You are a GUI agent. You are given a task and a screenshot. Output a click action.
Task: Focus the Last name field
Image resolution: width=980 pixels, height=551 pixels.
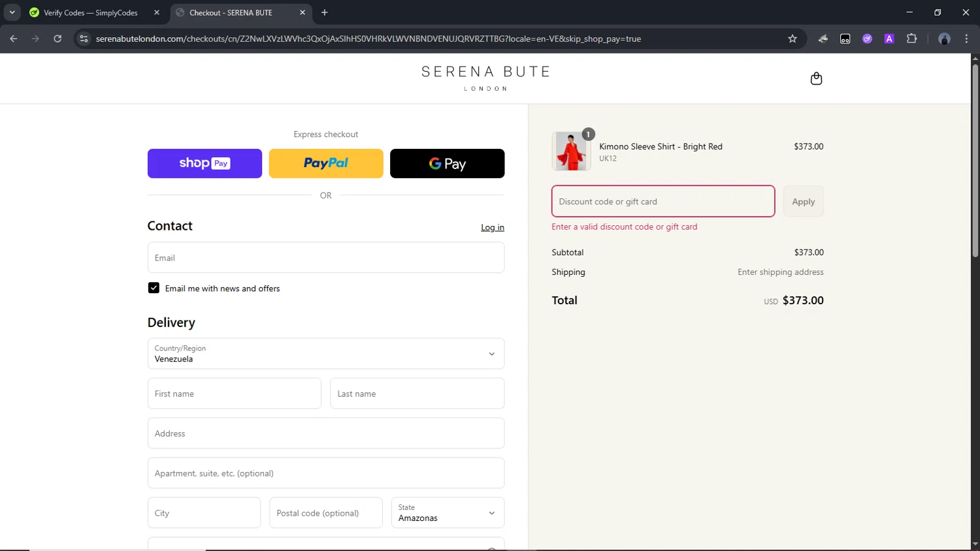(417, 394)
